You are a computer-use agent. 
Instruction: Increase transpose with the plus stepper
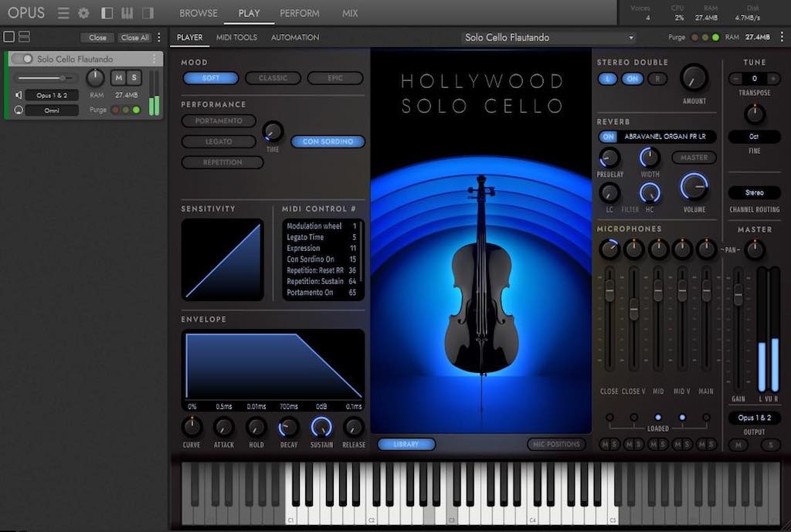pos(773,79)
